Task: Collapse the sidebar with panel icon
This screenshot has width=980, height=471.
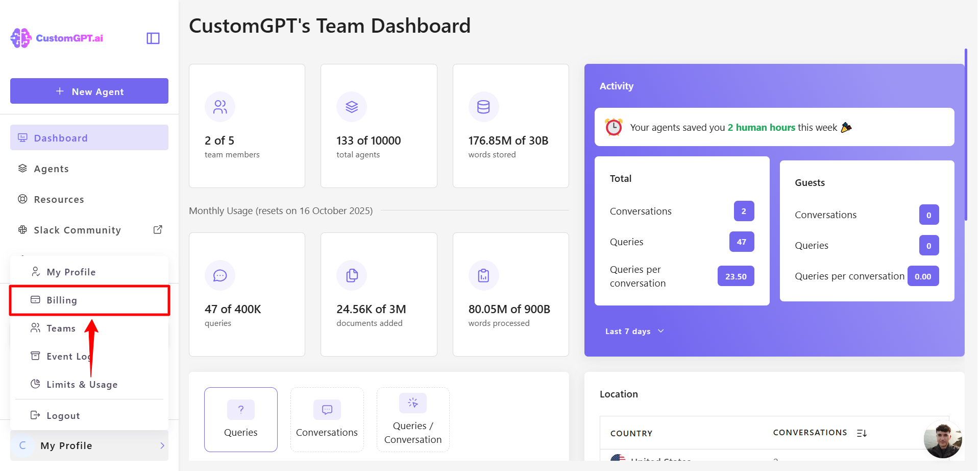Action: click(153, 38)
